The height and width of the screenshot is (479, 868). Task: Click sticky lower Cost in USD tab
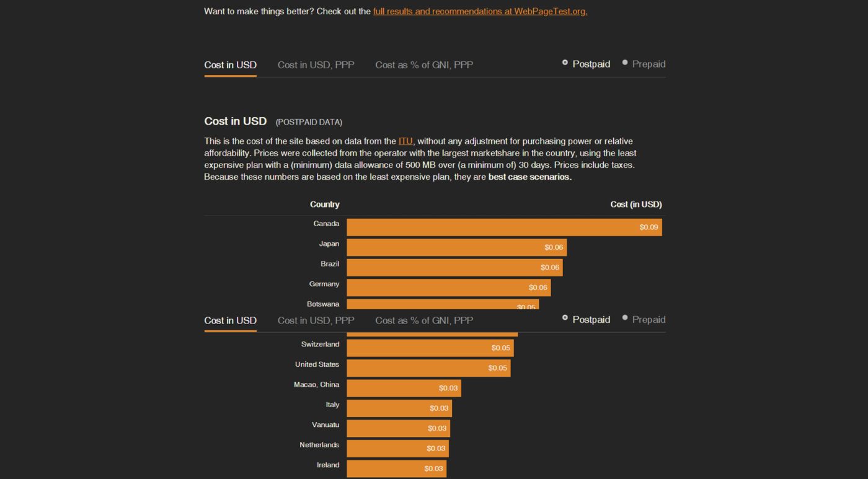(230, 320)
